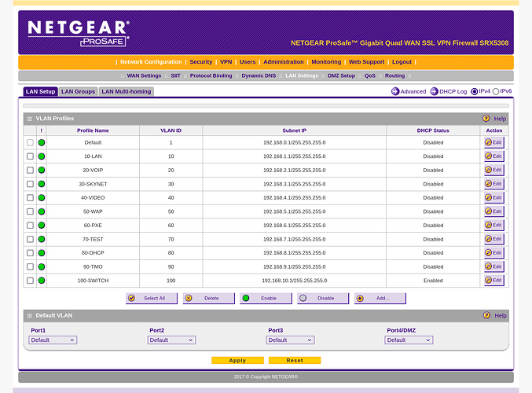Image resolution: width=532 pixels, height=393 pixels.
Task: Edit the 10-LAN profile
Action: [x=494, y=156]
